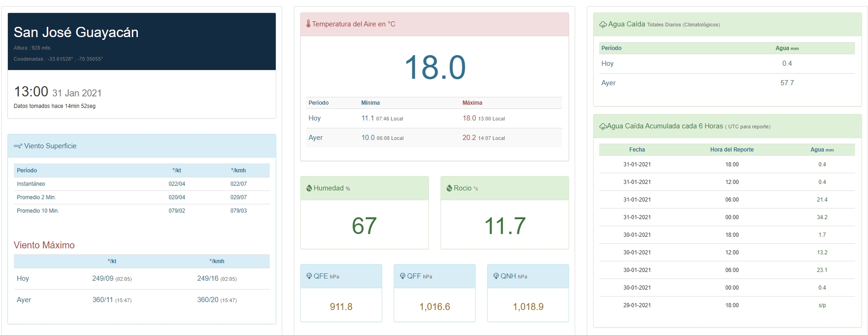Click the QFE pressure value 911.8
868x335 pixels.
pos(341,307)
